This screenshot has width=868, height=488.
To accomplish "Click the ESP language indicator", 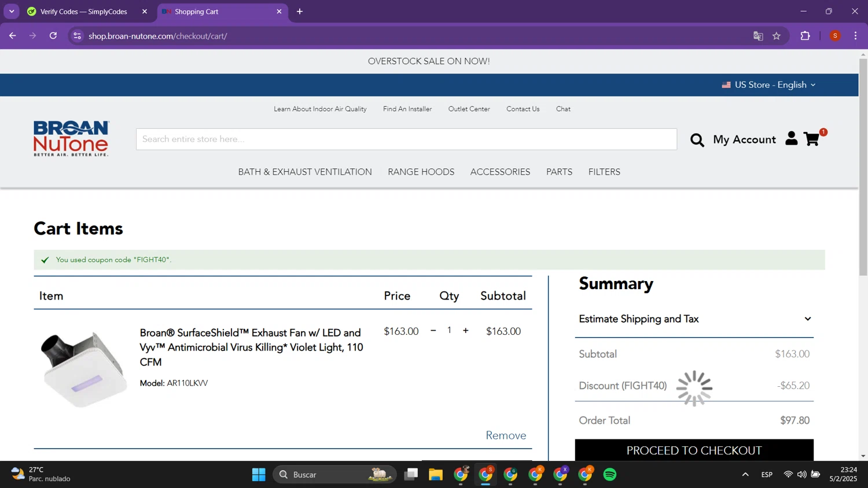I will click(767, 475).
